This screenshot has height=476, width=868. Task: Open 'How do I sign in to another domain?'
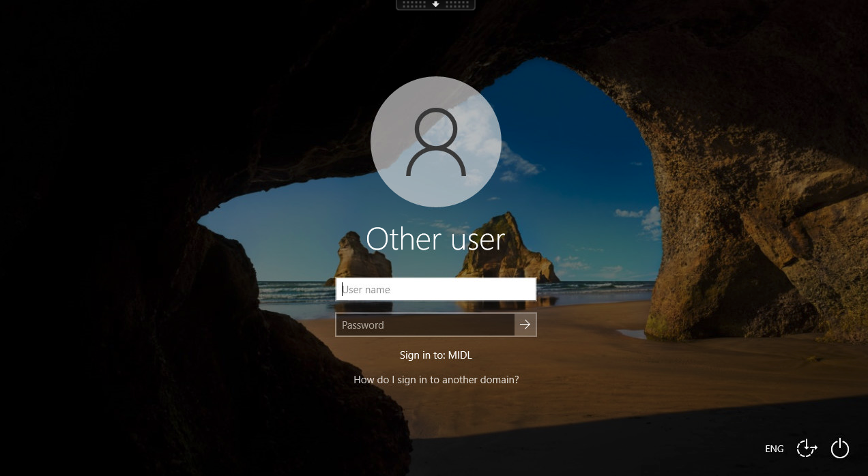435,379
